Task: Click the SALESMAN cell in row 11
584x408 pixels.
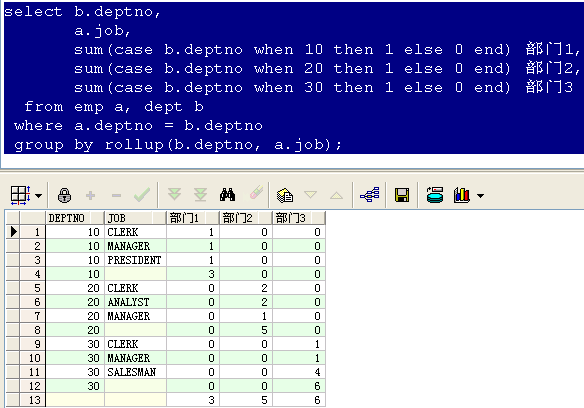Action: click(136, 372)
